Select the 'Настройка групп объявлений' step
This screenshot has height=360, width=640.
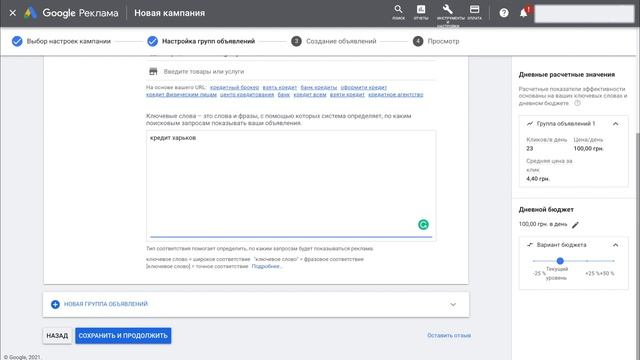point(201,41)
